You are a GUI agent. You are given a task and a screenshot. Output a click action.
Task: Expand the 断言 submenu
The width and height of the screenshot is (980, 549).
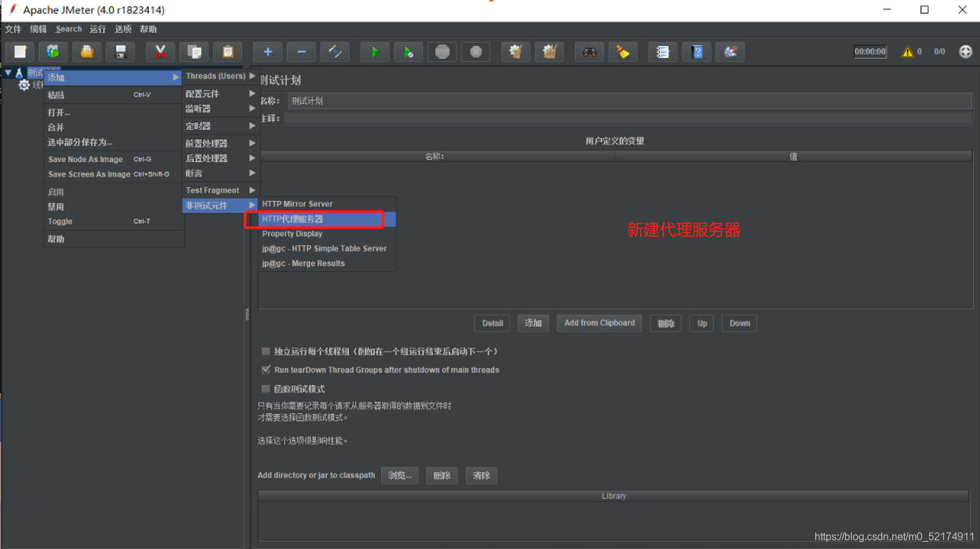[220, 173]
